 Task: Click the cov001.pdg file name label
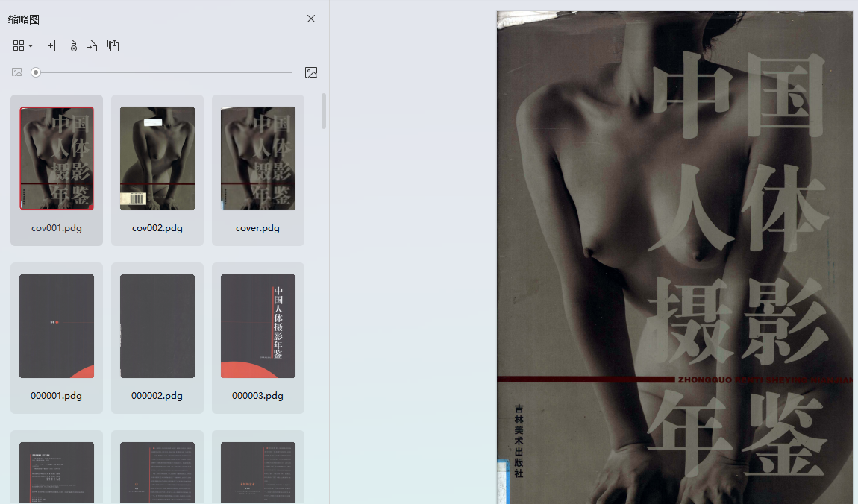(57, 228)
